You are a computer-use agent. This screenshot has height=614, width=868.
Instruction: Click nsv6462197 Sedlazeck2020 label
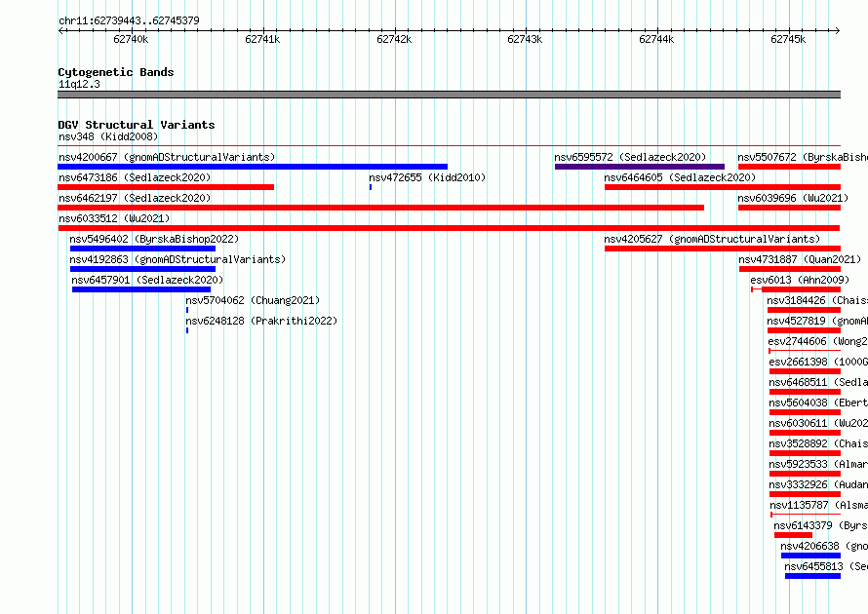[x=135, y=198]
